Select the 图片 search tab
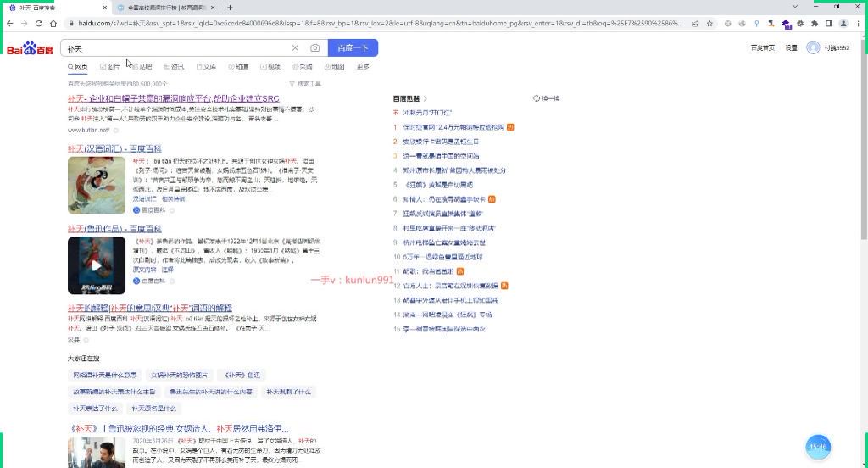Viewport: 868px width, 468px height. [x=109, y=66]
